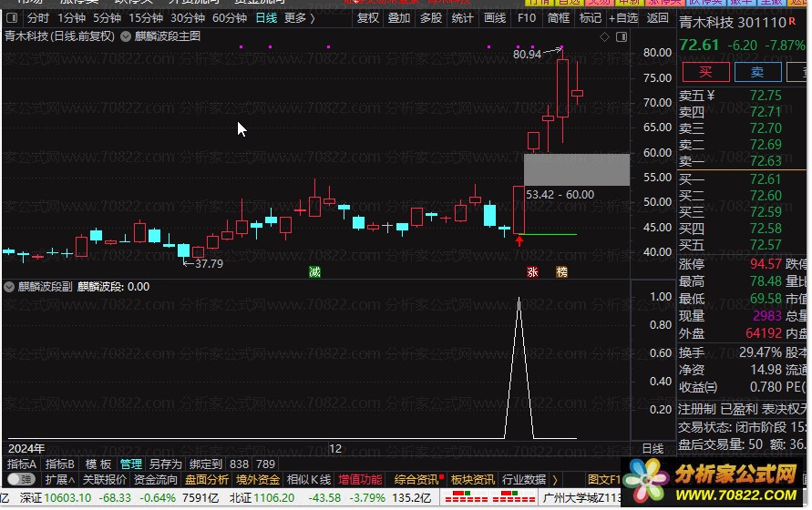This screenshot has height=510, width=812.
Task: Click 广州大学城Z113 server status
Action: (581, 498)
